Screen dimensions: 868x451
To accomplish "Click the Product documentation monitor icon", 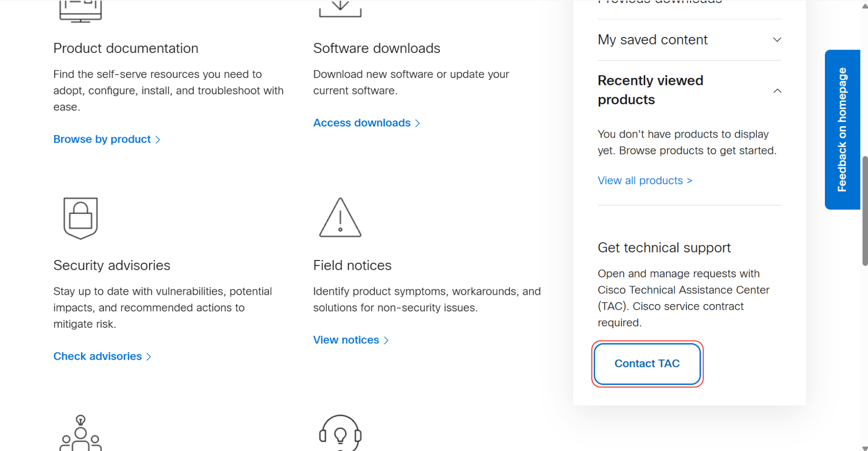I will coord(81,11).
